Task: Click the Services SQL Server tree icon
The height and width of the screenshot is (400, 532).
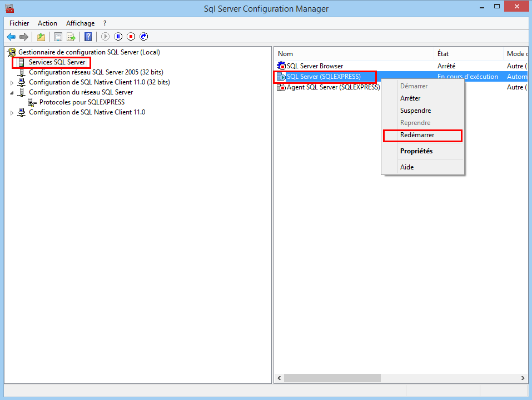Action: tap(21, 62)
